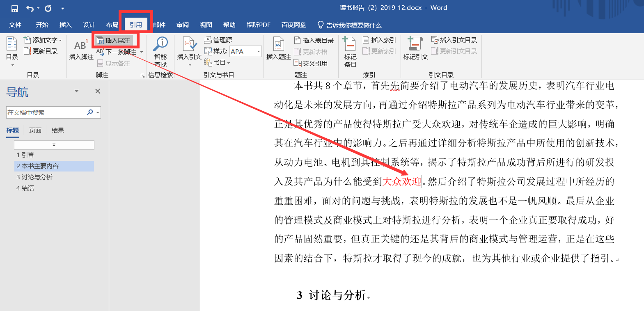The image size is (644, 311).
Task: Click the 智能查找 magnifier icon
Action: pyautogui.click(x=160, y=44)
